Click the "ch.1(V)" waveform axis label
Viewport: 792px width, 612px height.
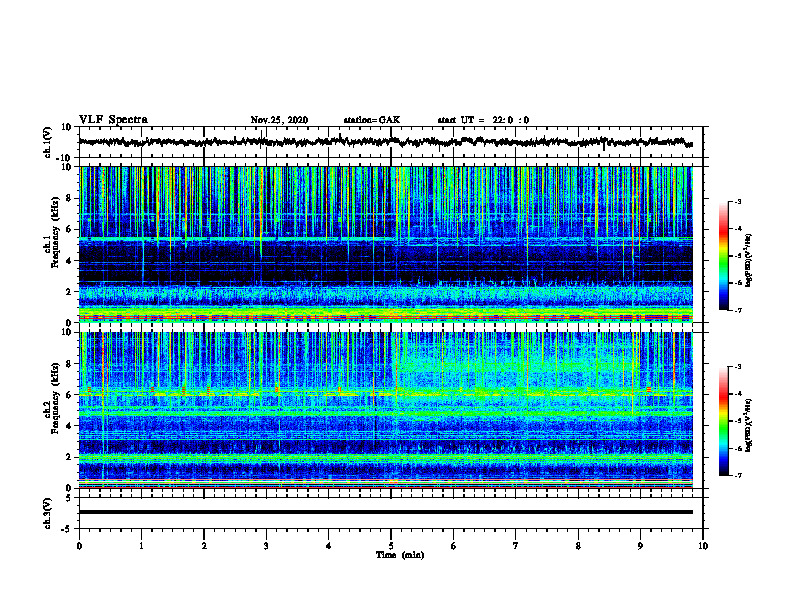click(x=48, y=142)
